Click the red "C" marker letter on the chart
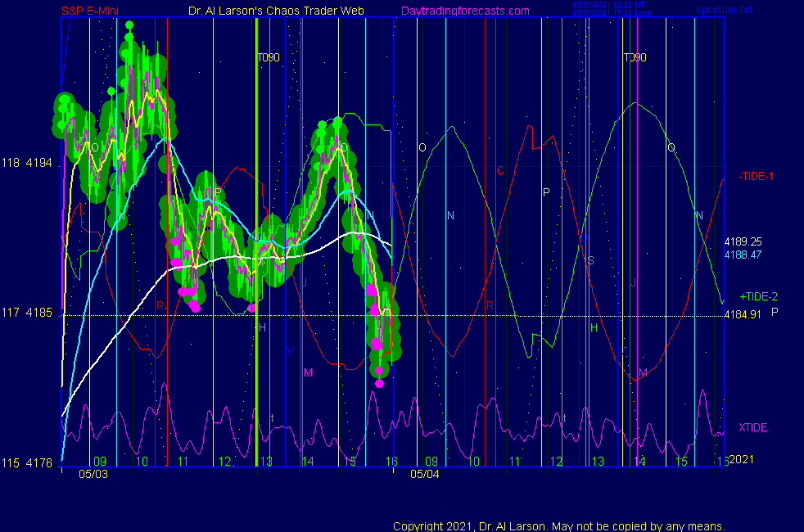 click(500, 171)
